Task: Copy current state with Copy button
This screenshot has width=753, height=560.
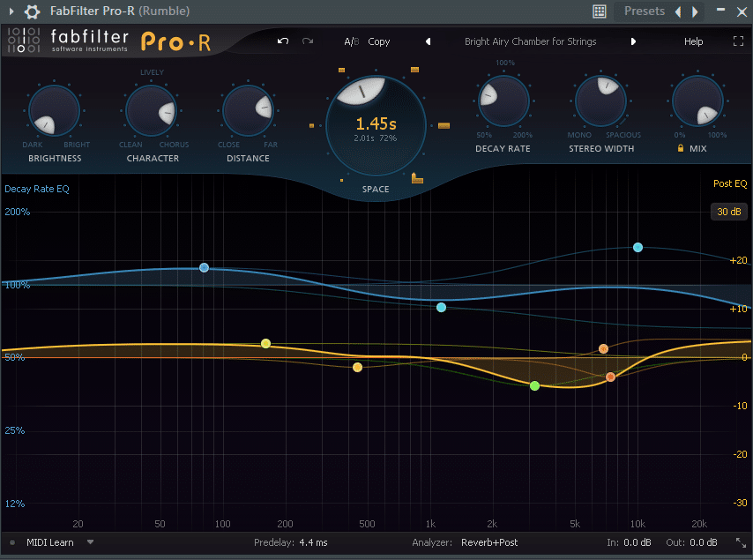Action: pos(379,41)
